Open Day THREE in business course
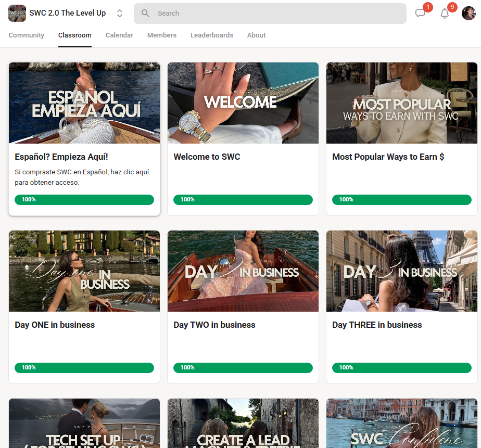 tap(377, 325)
